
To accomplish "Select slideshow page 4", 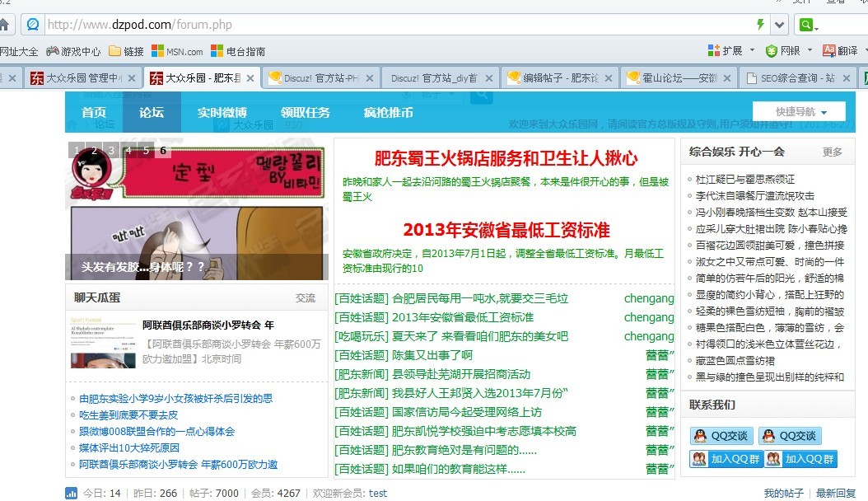I will pyautogui.click(x=128, y=150).
